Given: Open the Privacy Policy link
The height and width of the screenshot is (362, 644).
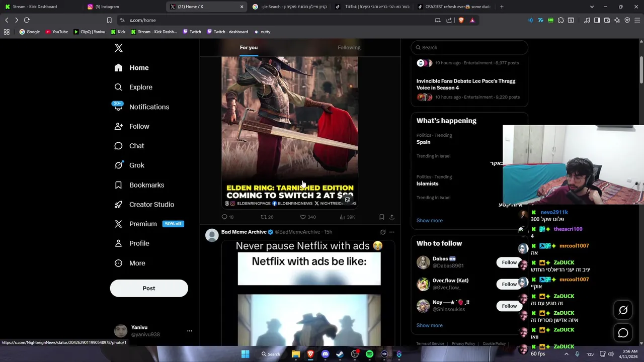Looking at the screenshot, I should (463, 344).
